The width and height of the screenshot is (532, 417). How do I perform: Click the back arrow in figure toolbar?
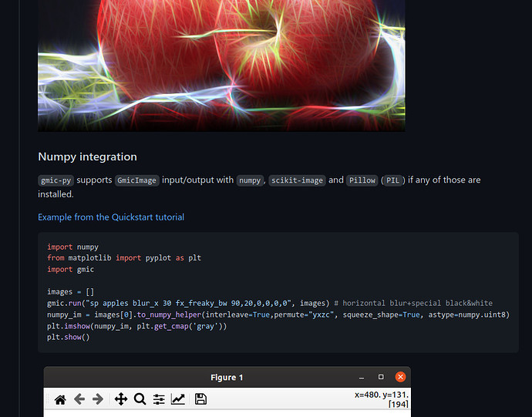(x=79, y=399)
